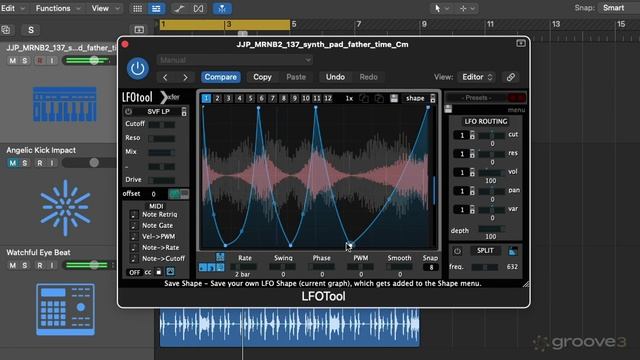Open the Manual preset dropdown
The height and width of the screenshot is (360, 640).
[x=235, y=60]
